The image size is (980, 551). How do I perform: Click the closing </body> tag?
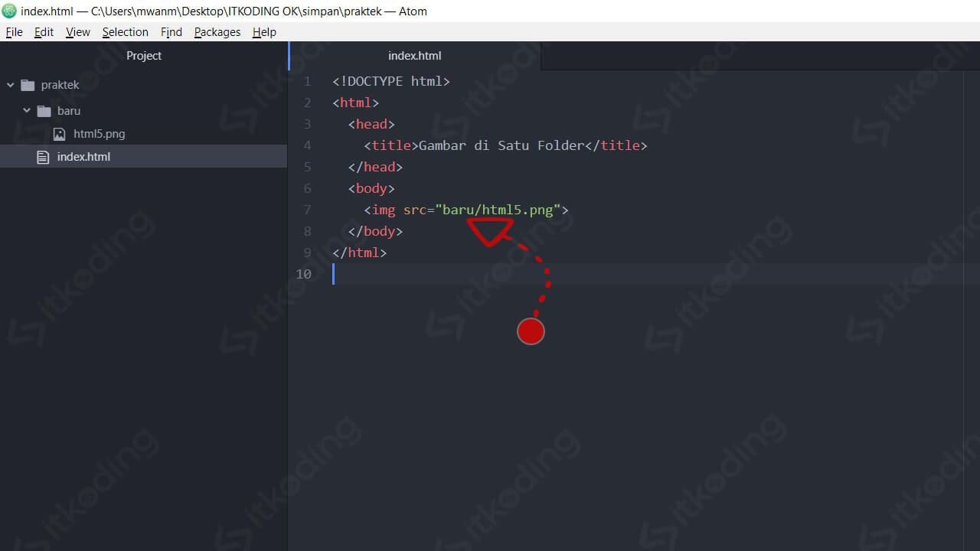point(375,231)
